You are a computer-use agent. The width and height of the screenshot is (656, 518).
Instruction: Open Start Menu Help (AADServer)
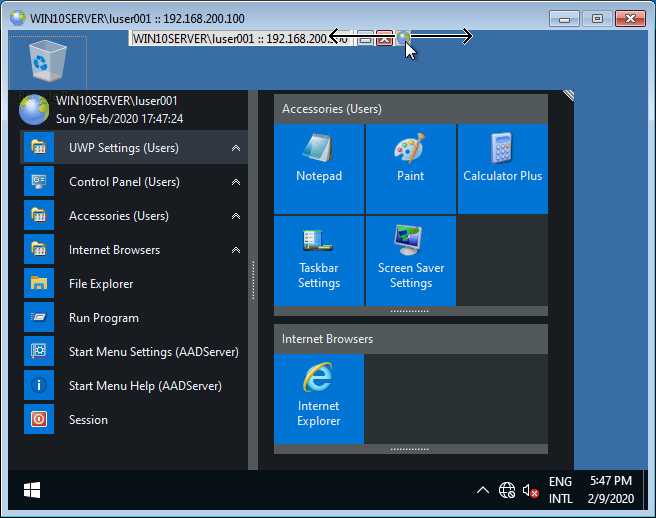coord(144,386)
